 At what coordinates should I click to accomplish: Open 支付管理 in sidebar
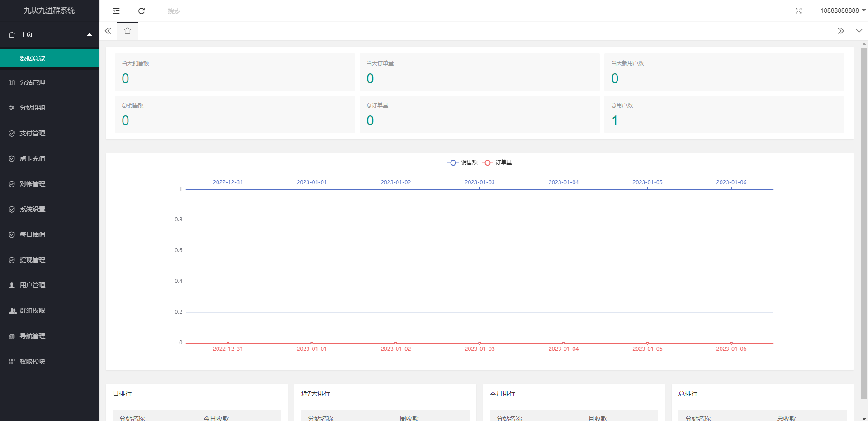pos(49,133)
